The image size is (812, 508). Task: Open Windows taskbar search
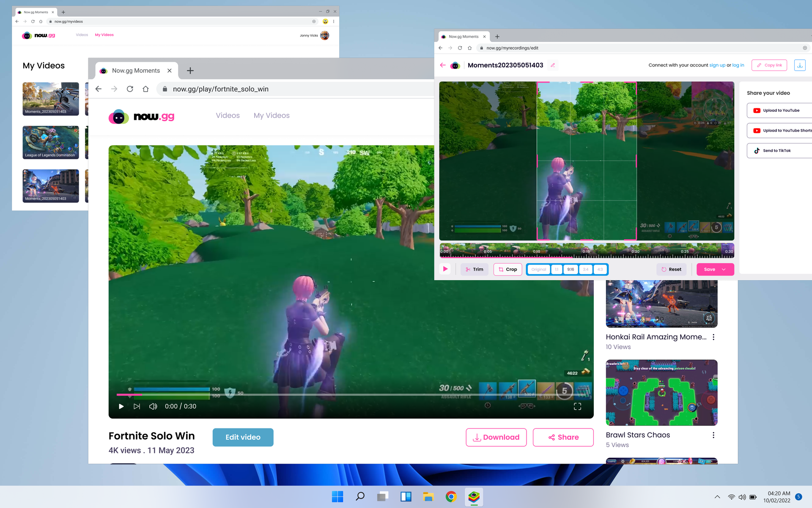point(360,497)
